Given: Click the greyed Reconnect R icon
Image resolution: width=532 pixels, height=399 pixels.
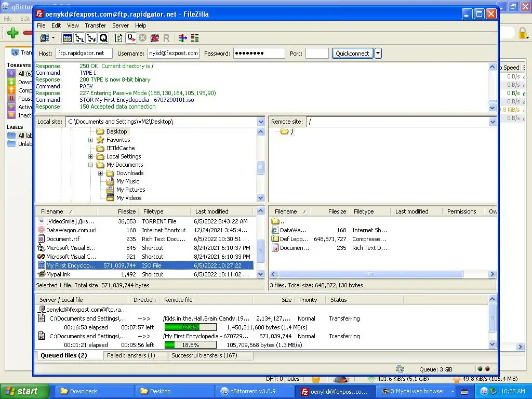Looking at the screenshot, I should pyautogui.click(x=166, y=38).
